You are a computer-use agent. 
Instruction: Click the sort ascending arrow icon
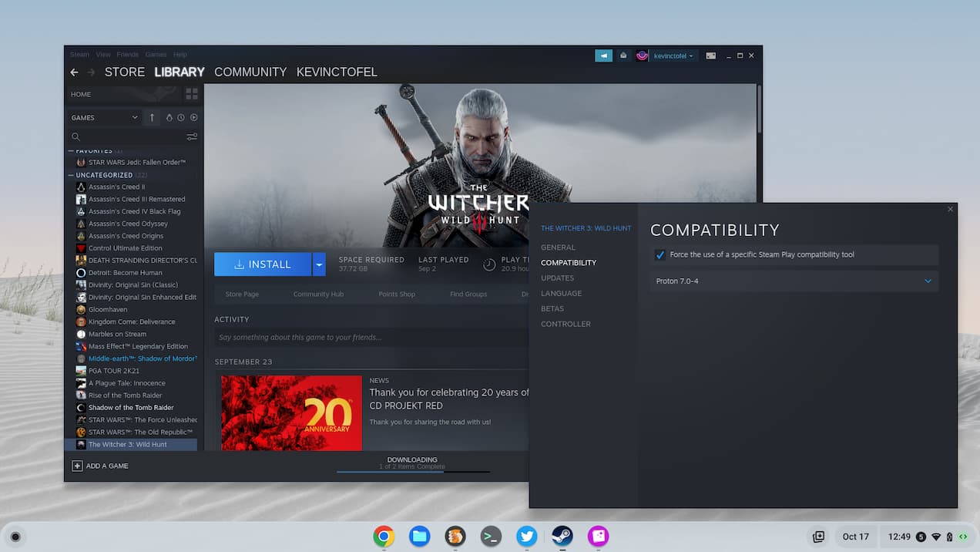click(x=152, y=117)
